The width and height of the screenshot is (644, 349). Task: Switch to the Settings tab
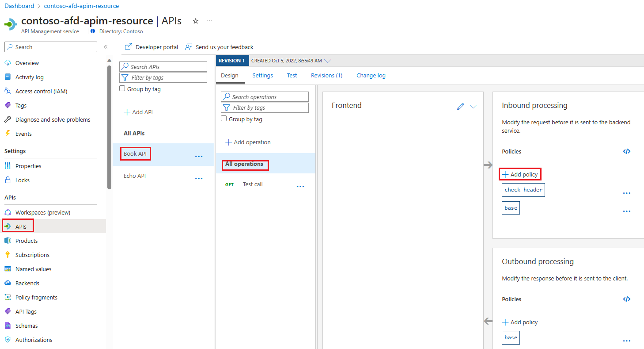262,75
